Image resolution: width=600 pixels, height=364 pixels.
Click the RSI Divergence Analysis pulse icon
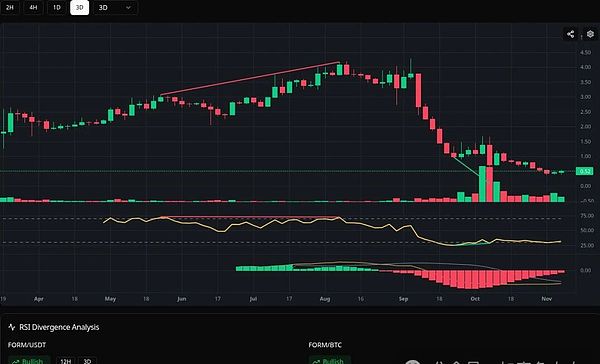(x=12, y=327)
